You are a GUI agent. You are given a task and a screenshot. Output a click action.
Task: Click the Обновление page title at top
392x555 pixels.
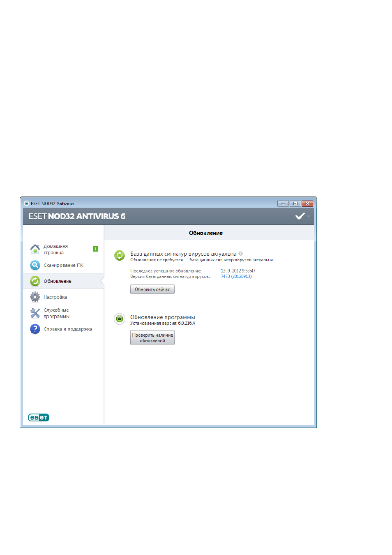[x=206, y=233]
